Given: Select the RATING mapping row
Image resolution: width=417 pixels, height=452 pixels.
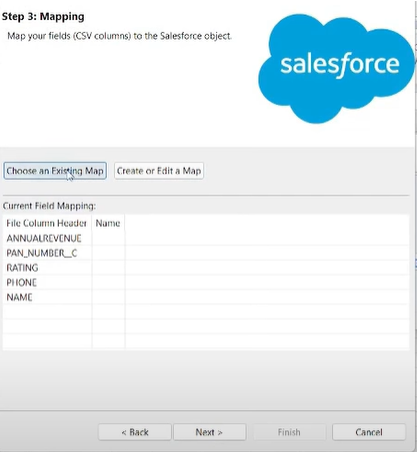Looking at the screenshot, I should pyautogui.click(x=206, y=268).
